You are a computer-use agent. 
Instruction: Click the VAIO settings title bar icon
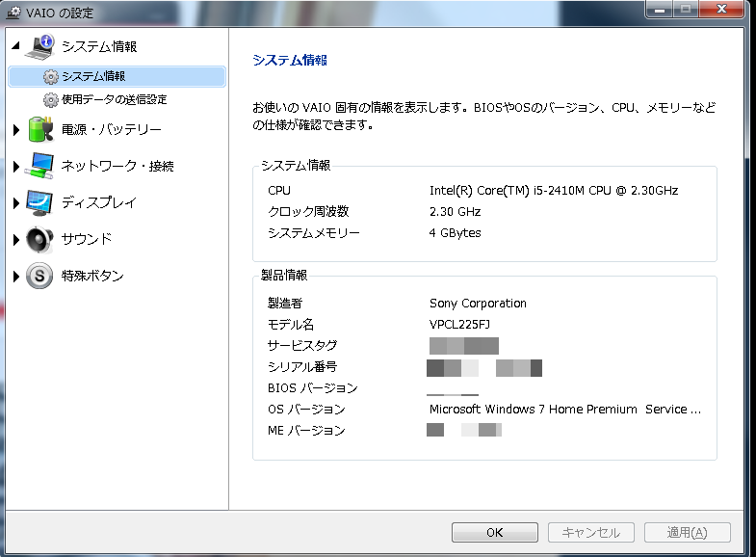pyautogui.click(x=14, y=11)
